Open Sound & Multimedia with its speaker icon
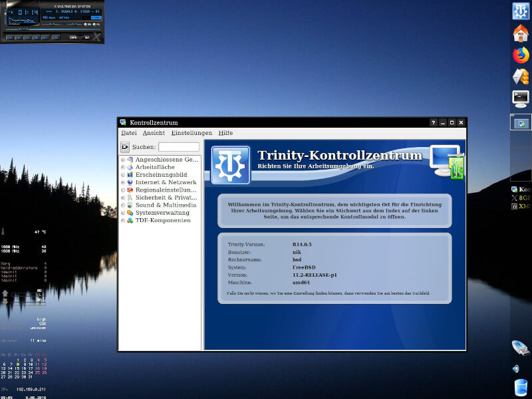532x399 pixels. coord(130,205)
